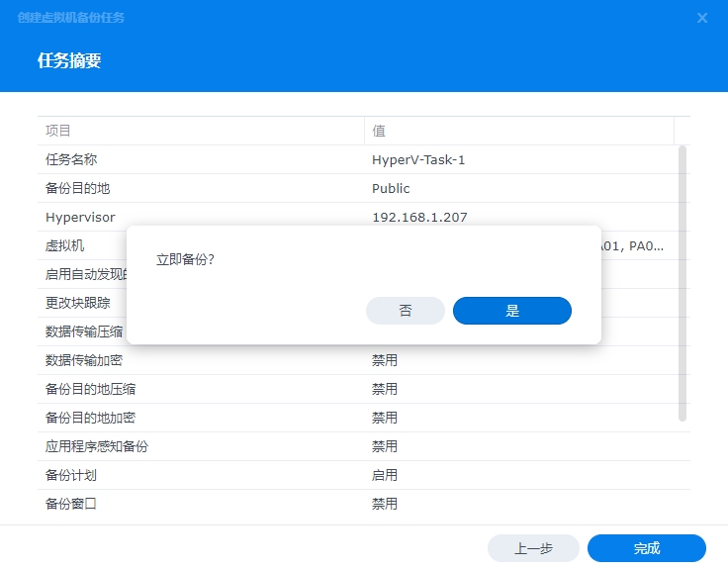Click the Public destination value
Image resolution: width=728 pixels, height=568 pixels.
click(391, 188)
